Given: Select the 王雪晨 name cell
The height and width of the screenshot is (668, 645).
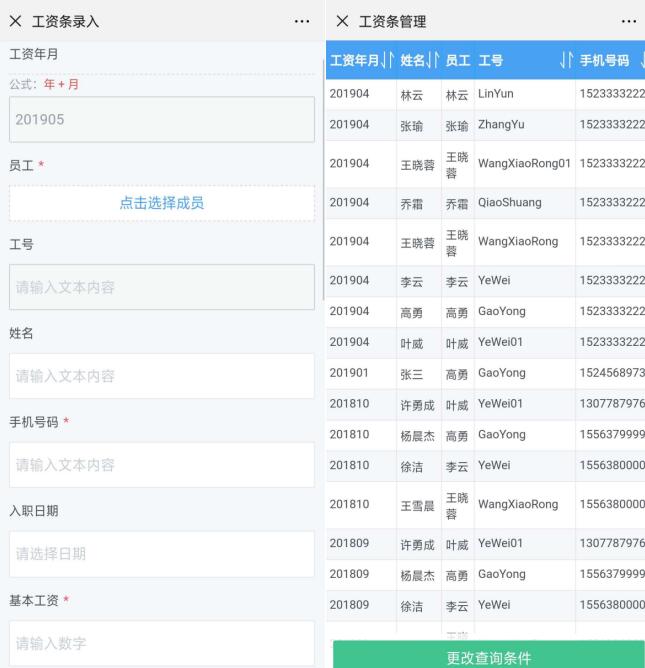Looking at the screenshot, I should point(419,505).
